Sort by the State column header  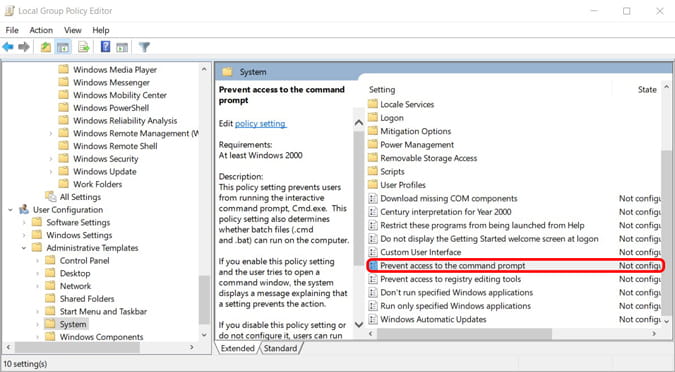(x=647, y=90)
